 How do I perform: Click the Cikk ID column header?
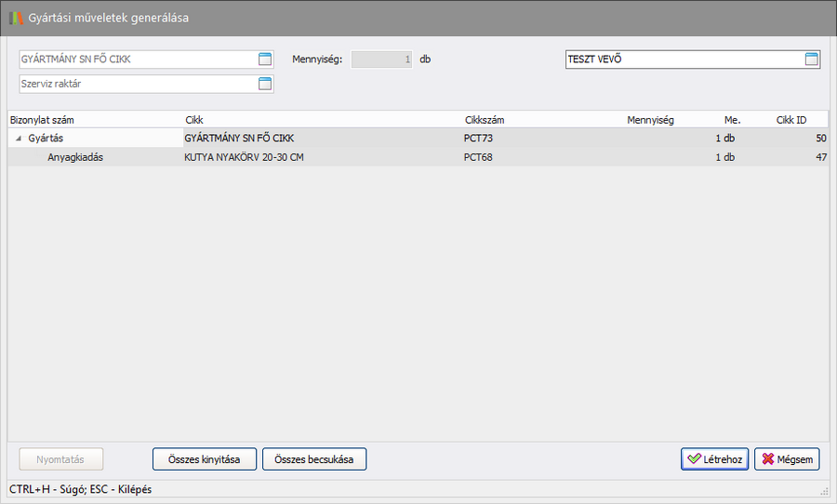(x=790, y=120)
